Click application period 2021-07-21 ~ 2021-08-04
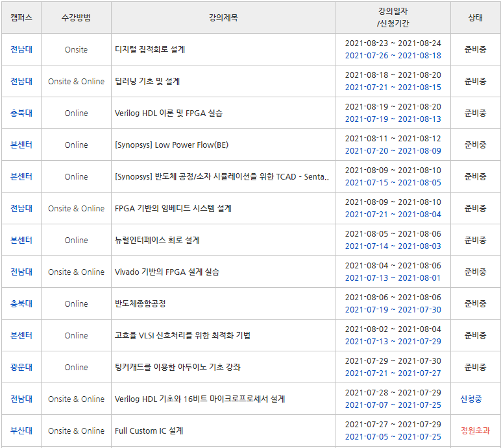 [393, 214]
